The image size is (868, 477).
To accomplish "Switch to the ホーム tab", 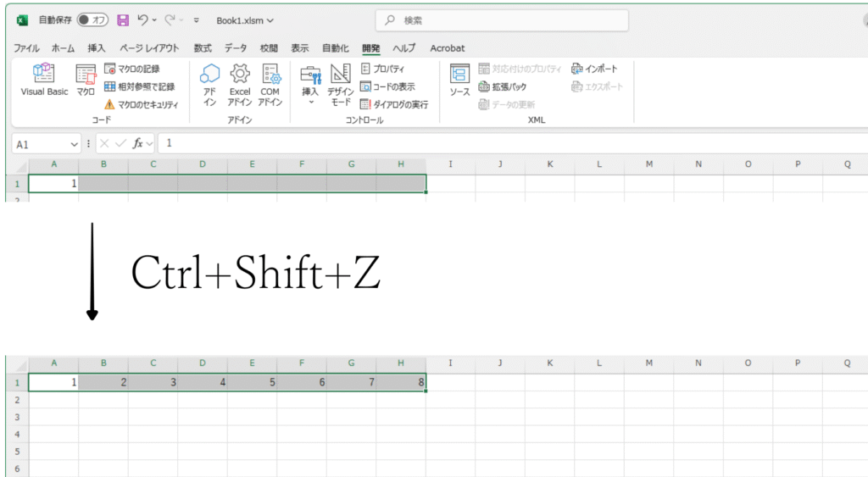I will [x=63, y=48].
